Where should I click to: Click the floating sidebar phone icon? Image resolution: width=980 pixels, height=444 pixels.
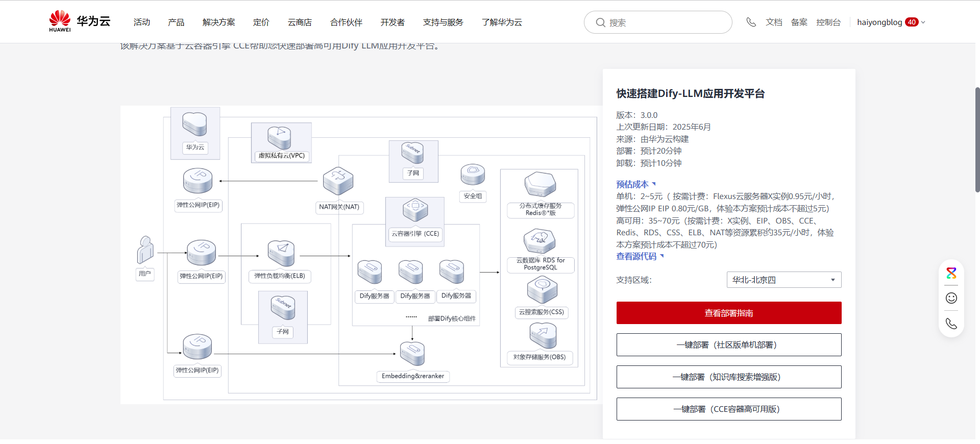[x=951, y=324]
